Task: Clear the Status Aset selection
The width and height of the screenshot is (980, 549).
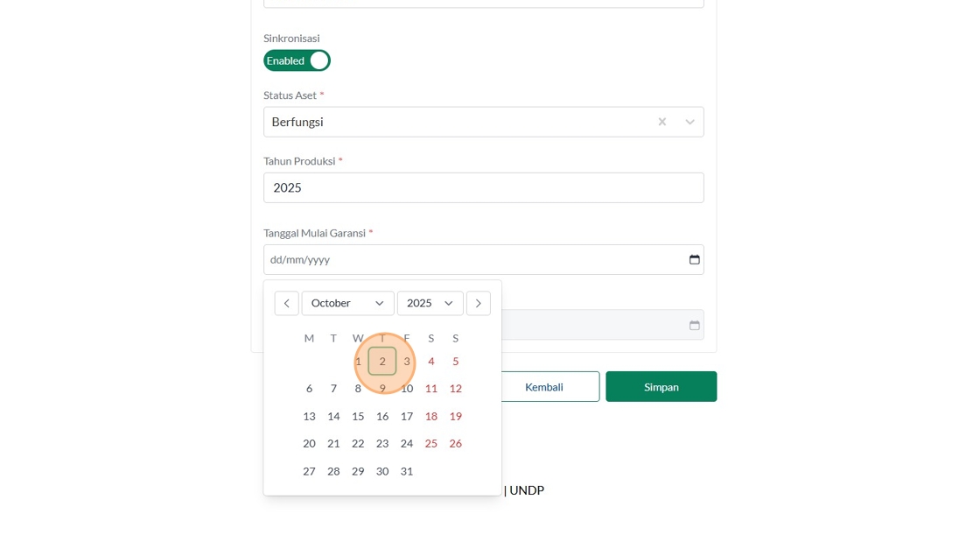Action: pyautogui.click(x=662, y=122)
